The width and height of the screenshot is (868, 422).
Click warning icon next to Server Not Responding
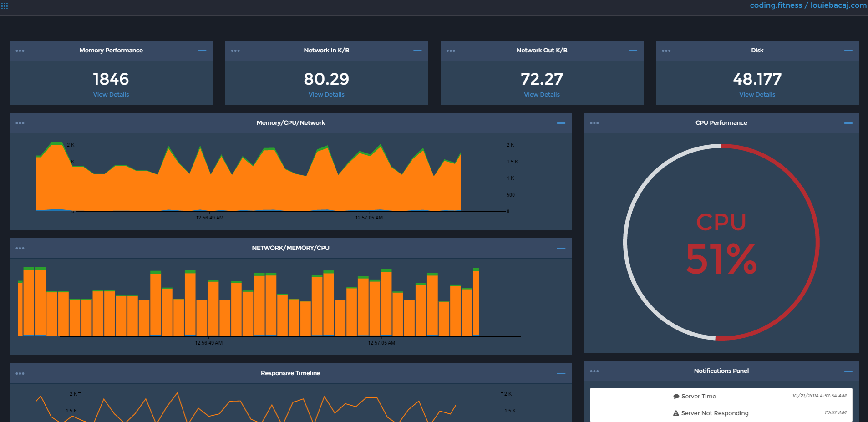675,413
